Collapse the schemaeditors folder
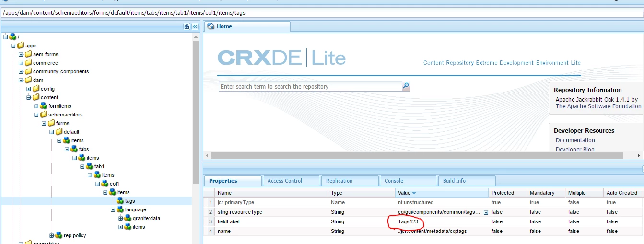The width and height of the screenshot is (644, 244). [36, 115]
